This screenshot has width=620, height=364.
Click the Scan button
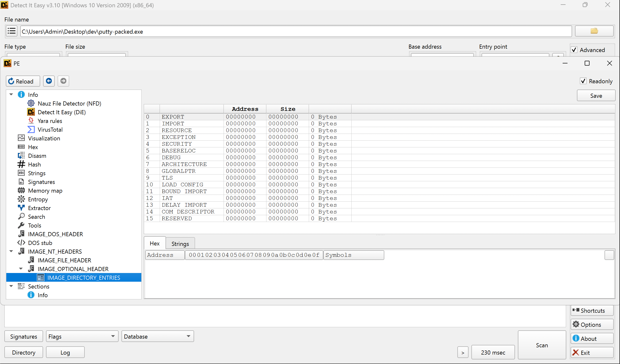(x=542, y=345)
